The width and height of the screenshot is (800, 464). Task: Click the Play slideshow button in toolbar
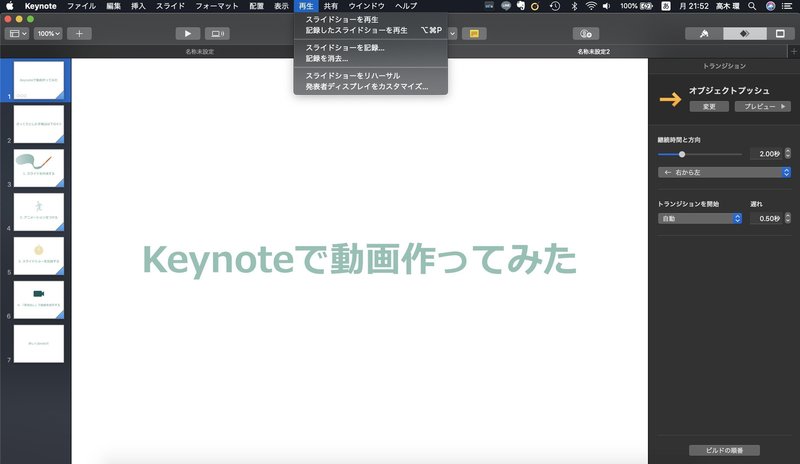click(188, 34)
